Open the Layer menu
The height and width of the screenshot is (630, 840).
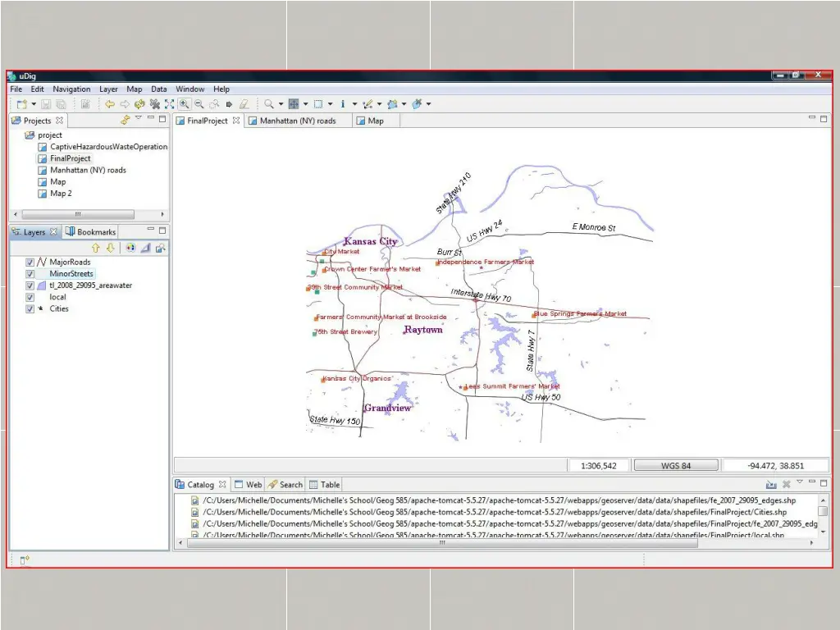108,89
